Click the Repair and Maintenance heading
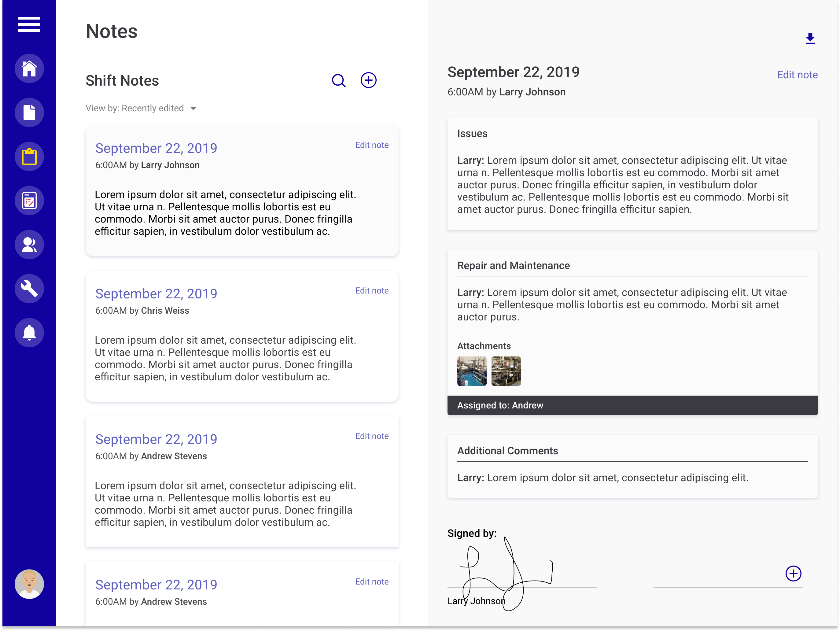Viewport: 840px width, 631px height. coord(514,266)
